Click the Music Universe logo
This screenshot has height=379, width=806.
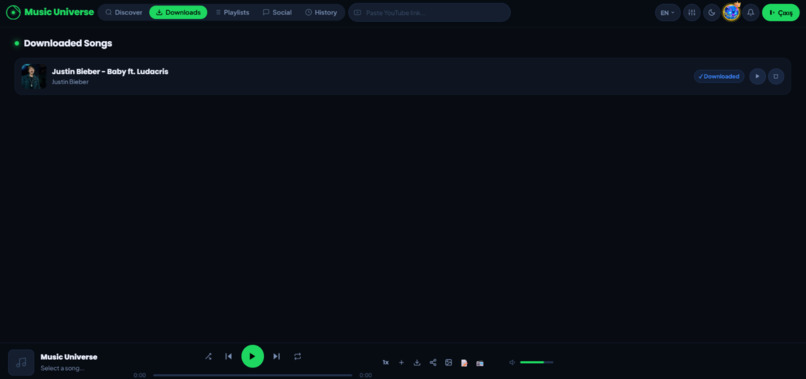pyautogui.click(x=50, y=12)
